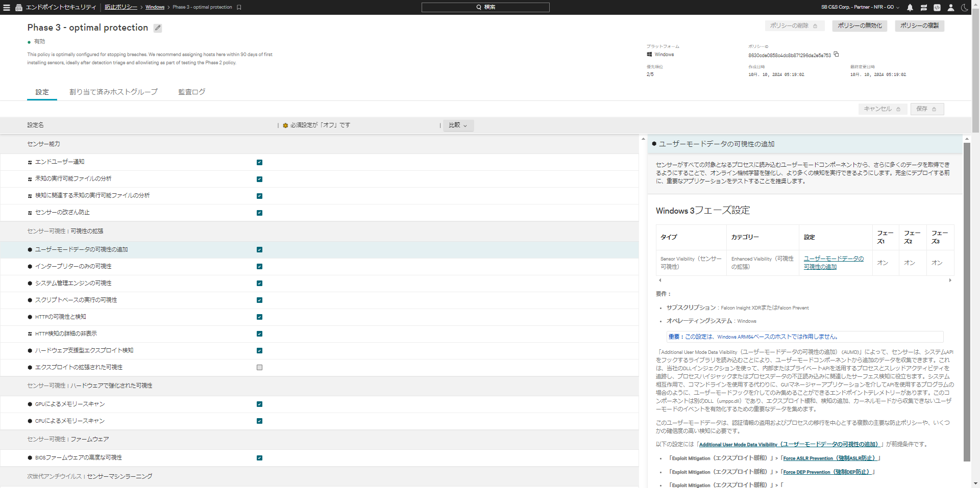Click ポリシーの複製 button

point(919,26)
